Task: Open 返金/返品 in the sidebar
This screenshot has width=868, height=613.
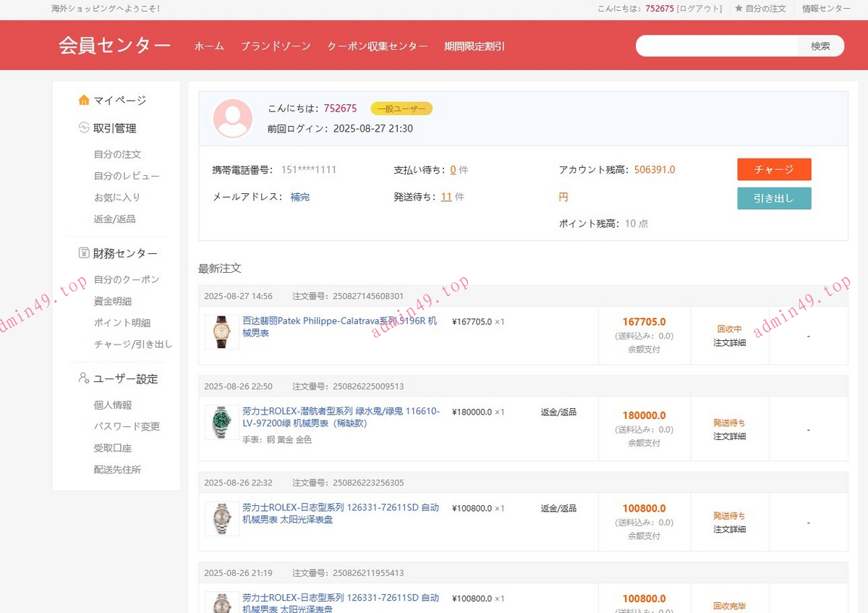Action: [114, 219]
